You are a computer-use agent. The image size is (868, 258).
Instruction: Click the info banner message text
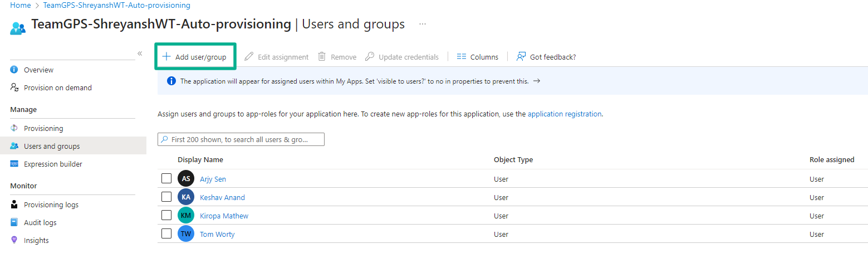click(355, 81)
